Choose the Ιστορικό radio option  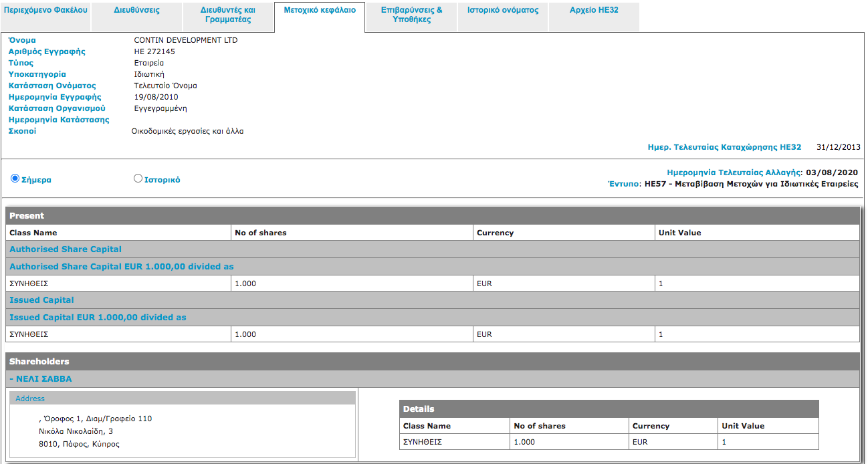138,179
